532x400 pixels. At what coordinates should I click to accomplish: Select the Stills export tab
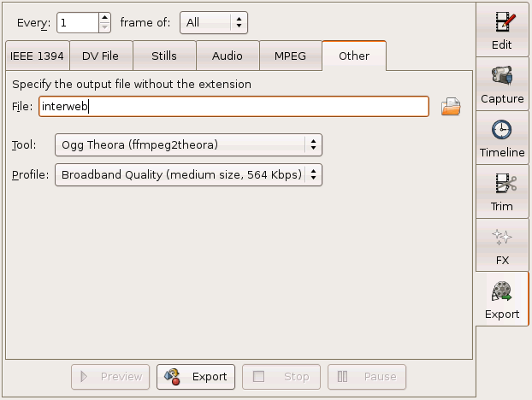(163, 56)
